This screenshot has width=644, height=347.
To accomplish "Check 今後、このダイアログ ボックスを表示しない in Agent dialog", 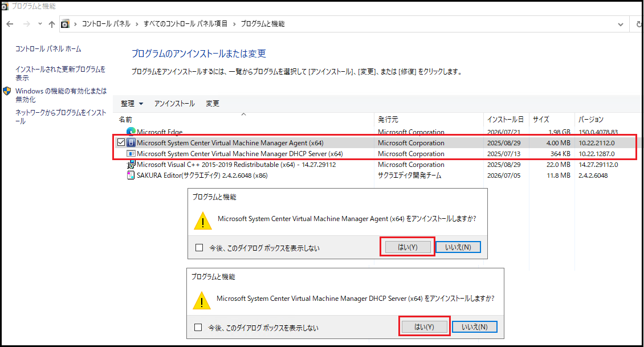I will [199, 248].
